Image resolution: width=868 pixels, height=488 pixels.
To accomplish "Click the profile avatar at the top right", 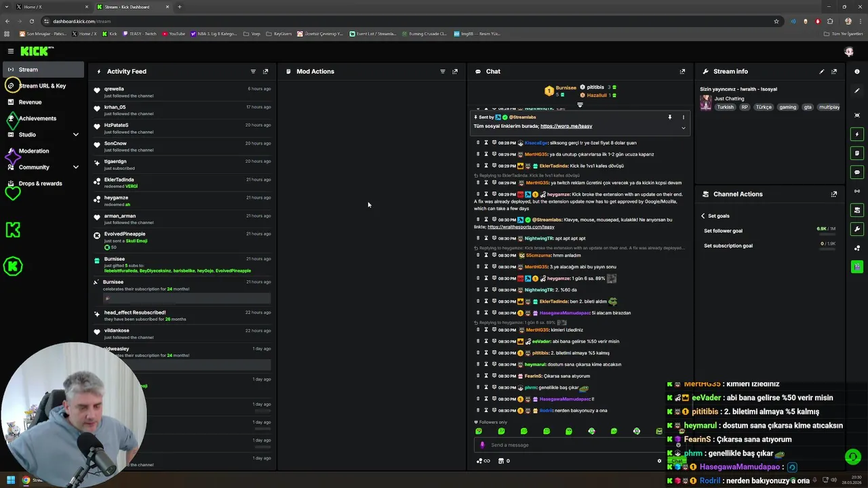I will [848, 52].
